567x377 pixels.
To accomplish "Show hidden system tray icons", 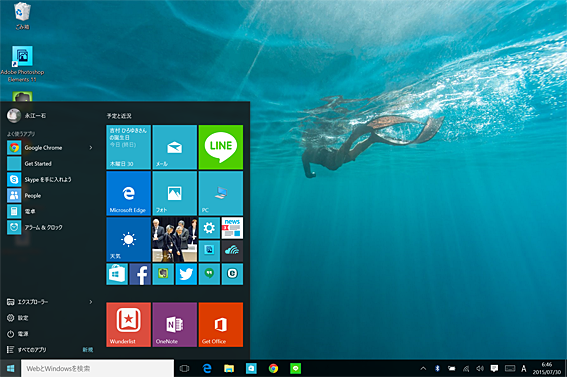I will pyautogui.click(x=423, y=368).
